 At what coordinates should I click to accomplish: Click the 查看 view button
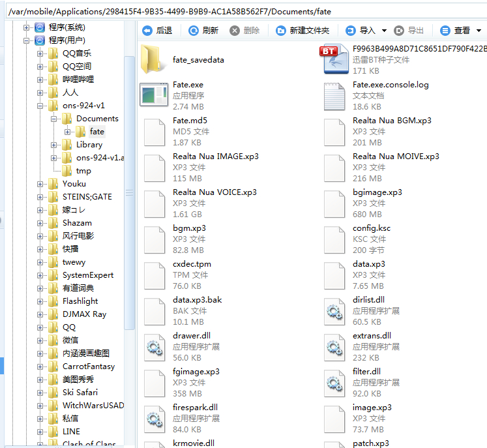point(455,31)
